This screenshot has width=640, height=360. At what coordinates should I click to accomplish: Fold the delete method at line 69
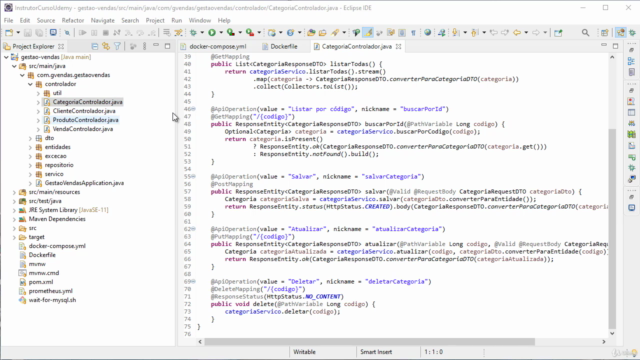[x=193, y=281]
